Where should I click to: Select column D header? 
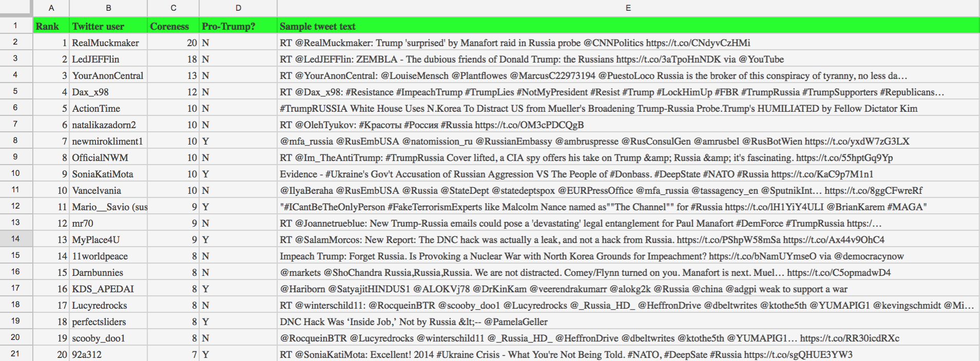pos(238,8)
